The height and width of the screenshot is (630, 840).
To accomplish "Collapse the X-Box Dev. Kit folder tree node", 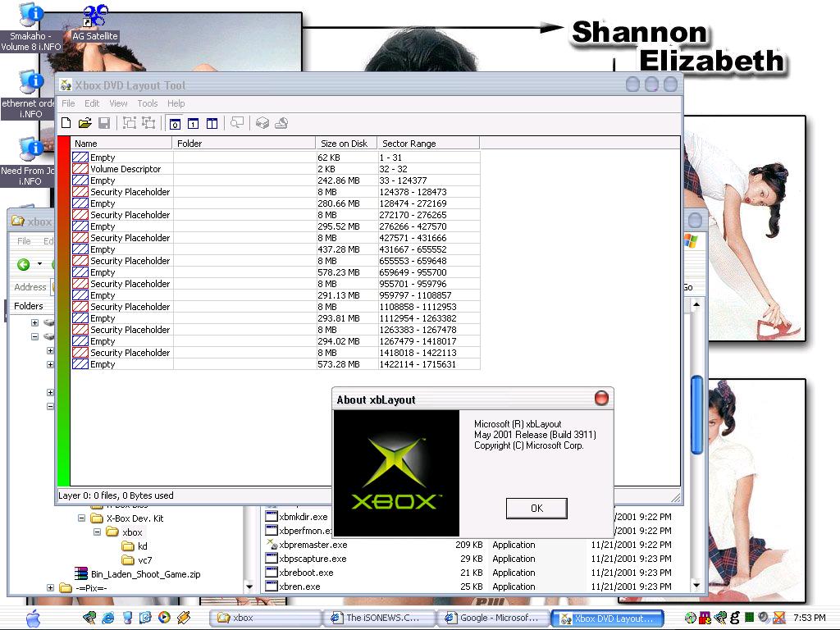I will pos(81,518).
